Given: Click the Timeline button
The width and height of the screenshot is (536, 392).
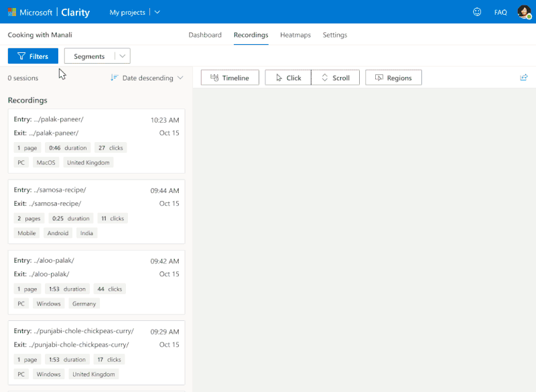Looking at the screenshot, I should (x=230, y=78).
